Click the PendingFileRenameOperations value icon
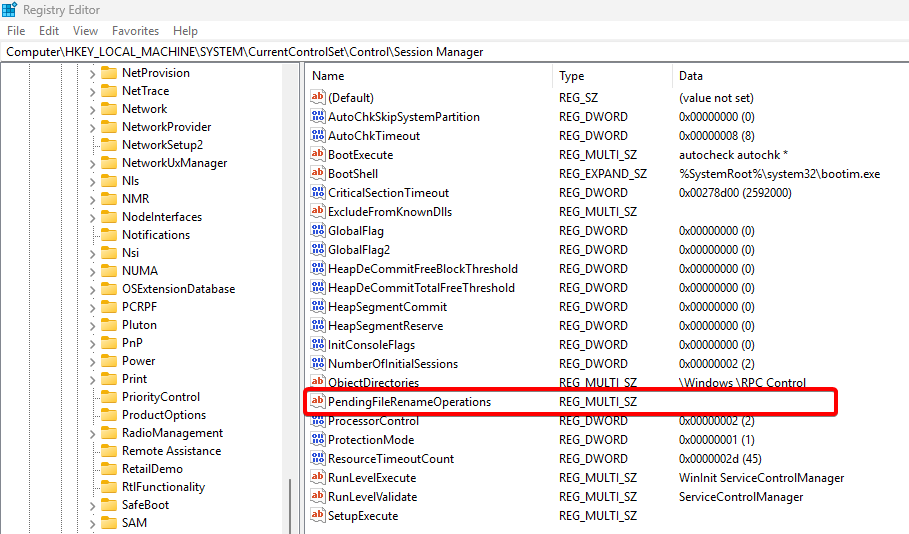Viewport: 909px width, 534px height. tap(319, 402)
